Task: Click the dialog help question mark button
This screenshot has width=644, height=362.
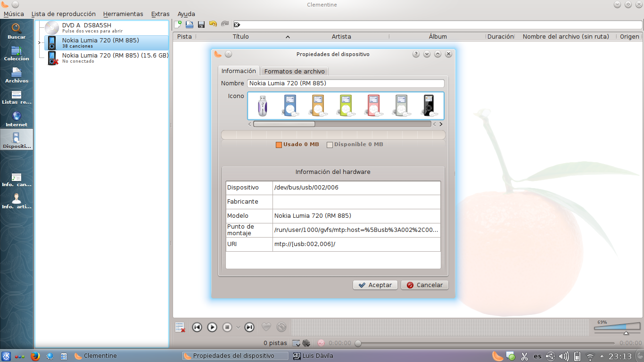Action: point(416,54)
